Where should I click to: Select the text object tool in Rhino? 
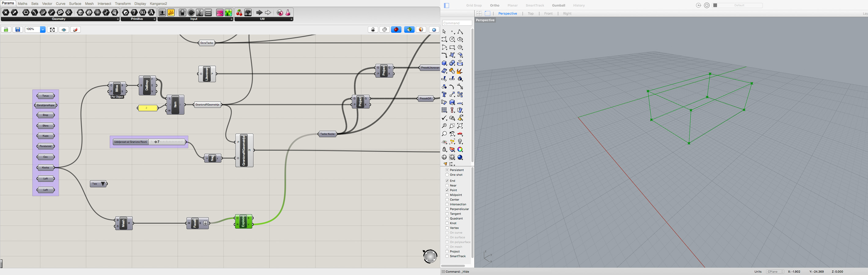tap(444, 95)
